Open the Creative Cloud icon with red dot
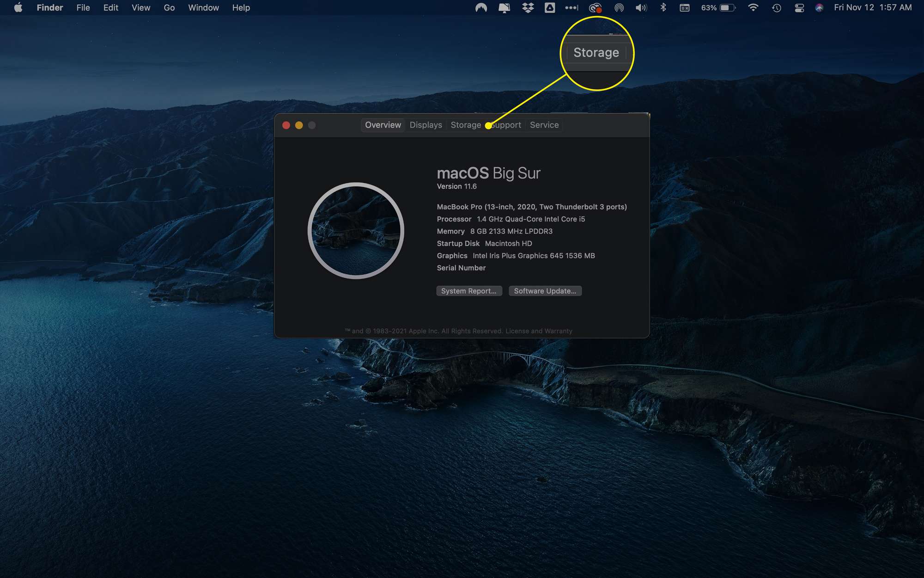The image size is (924, 578). pyautogui.click(x=596, y=8)
